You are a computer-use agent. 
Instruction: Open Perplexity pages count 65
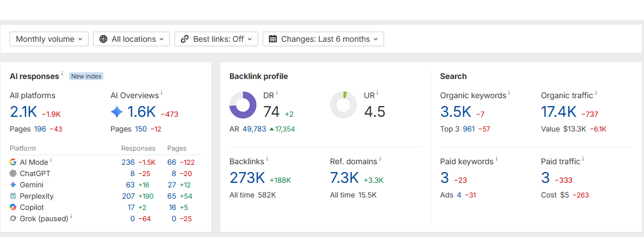(x=172, y=196)
